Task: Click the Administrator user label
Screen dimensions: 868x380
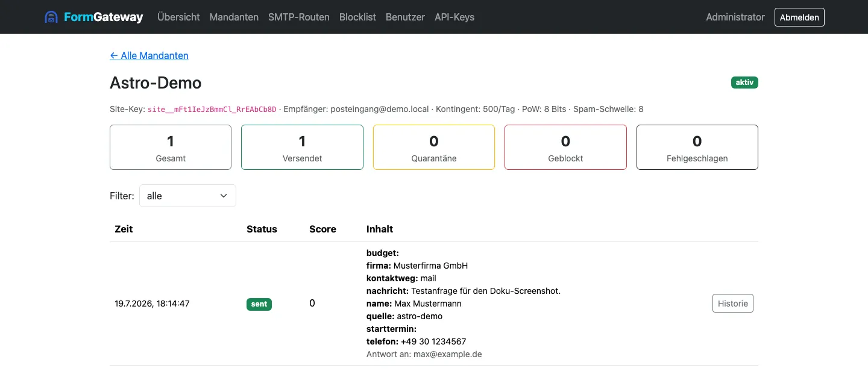Action: tap(735, 17)
